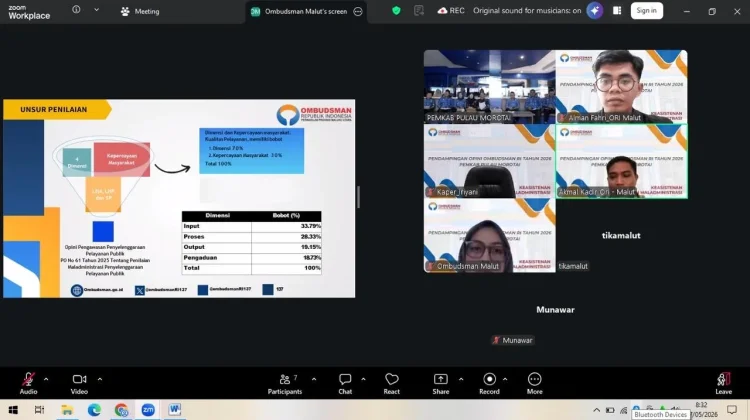The width and height of the screenshot is (750, 420).
Task: Open video options caret beside Video
Action: click(99, 379)
